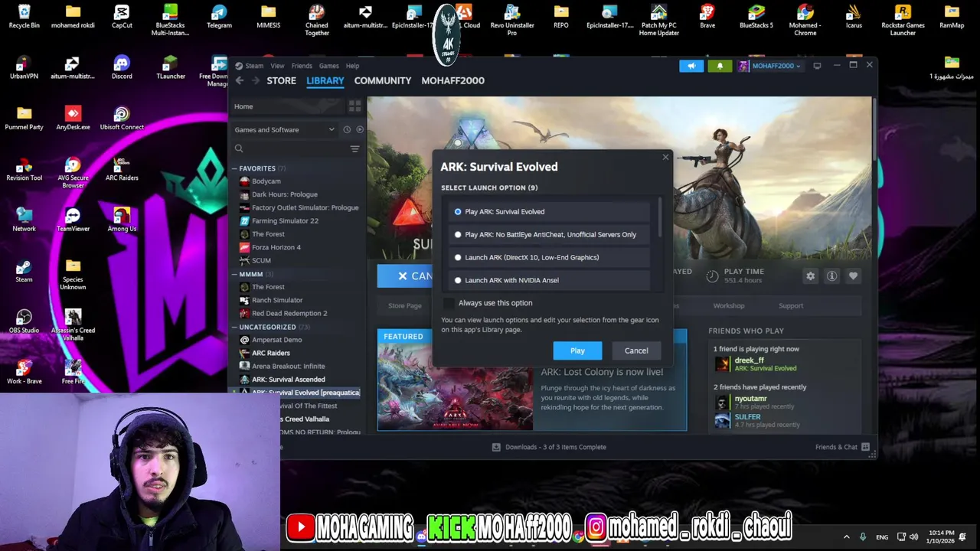Open game settings gear icon

pyautogui.click(x=811, y=276)
